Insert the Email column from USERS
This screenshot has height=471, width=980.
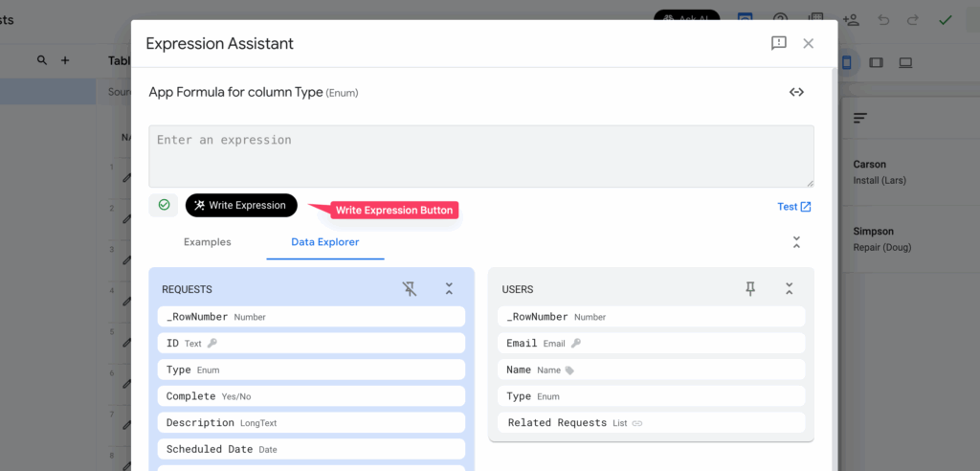(651, 343)
